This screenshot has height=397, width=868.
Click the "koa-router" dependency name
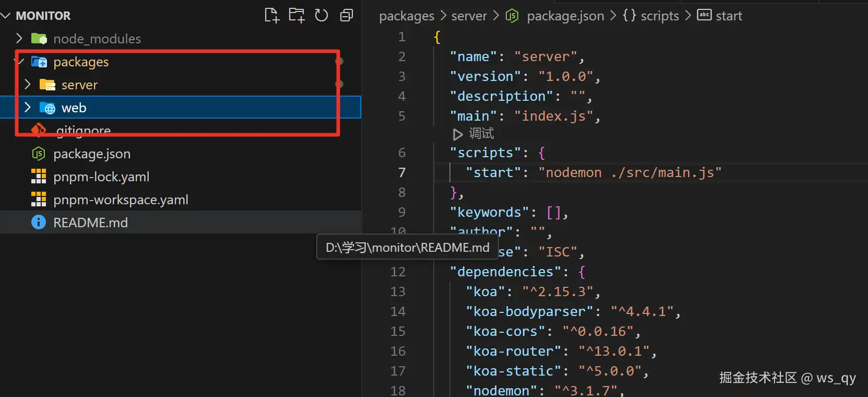click(513, 351)
